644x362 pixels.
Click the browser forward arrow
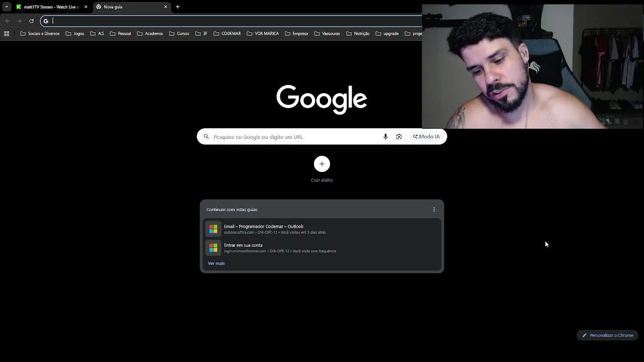pyautogui.click(x=19, y=21)
